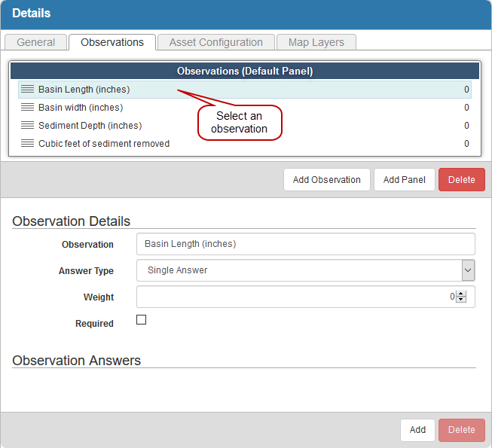This screenshot has height=448, width=492.
Task: Increase Weight using the up spinner arrow
Action: (x=461, y=294)
